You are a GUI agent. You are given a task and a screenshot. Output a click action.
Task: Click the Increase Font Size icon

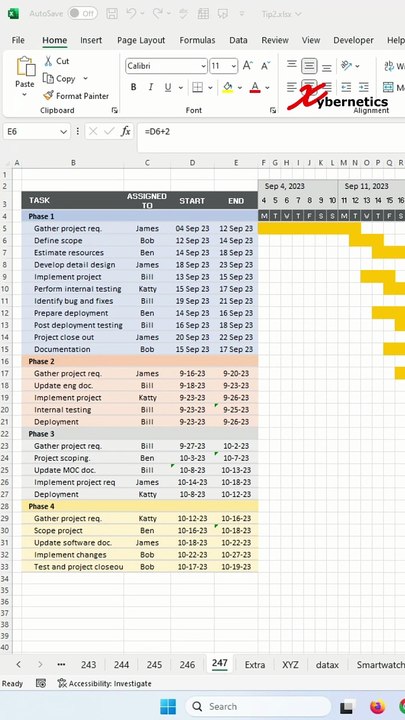[x=248, y=66]
